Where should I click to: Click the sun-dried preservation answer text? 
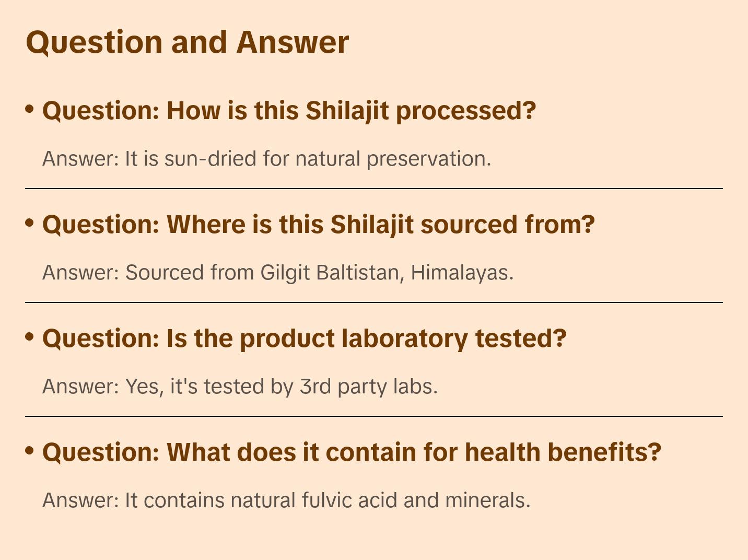pos(266,159)
